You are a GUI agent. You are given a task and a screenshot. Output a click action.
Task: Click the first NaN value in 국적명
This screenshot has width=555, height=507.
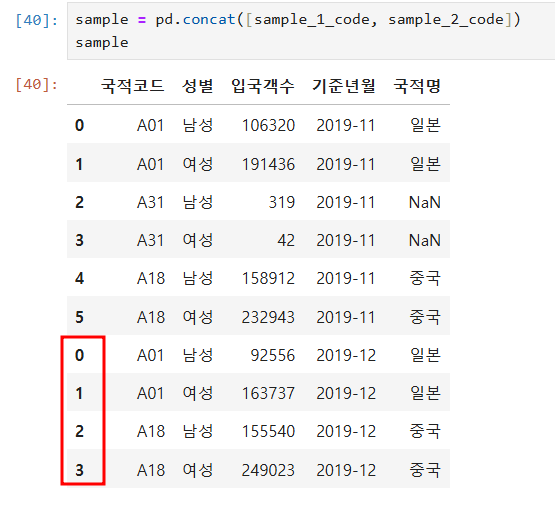click(x=425, y=203)
